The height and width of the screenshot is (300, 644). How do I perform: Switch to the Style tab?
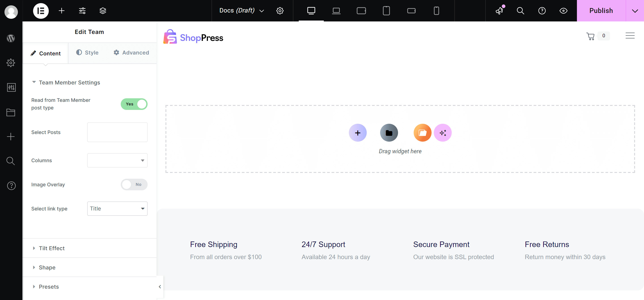[87, 53]
